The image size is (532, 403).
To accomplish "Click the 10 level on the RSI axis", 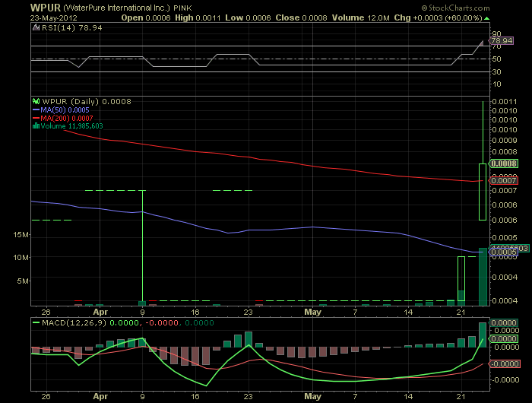I will pyautogui.click(x=497, y=84).
